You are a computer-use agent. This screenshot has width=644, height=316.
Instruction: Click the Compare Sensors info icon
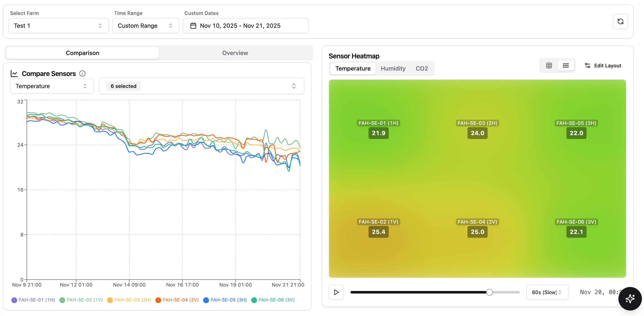click(x=82, y=74)
